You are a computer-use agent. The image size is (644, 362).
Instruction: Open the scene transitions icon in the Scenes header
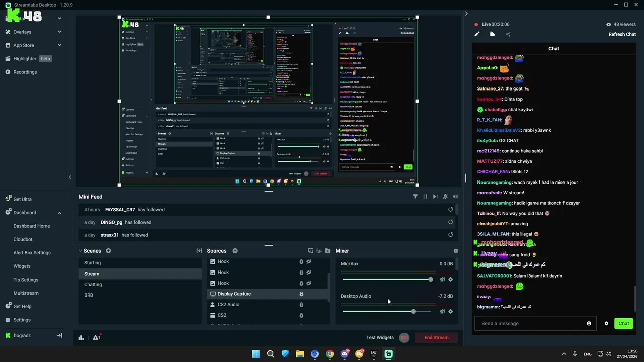point(199,251)
